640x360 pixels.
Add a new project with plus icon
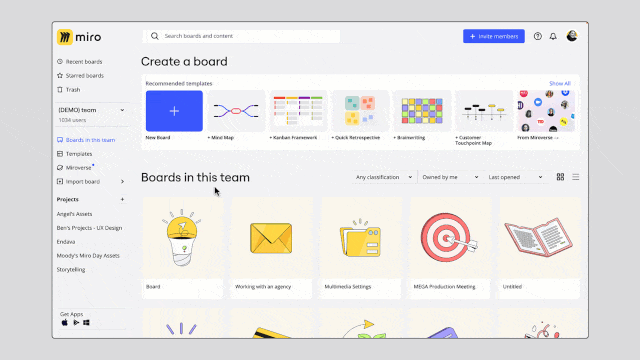pyautogui.click(x=122, y=199)
